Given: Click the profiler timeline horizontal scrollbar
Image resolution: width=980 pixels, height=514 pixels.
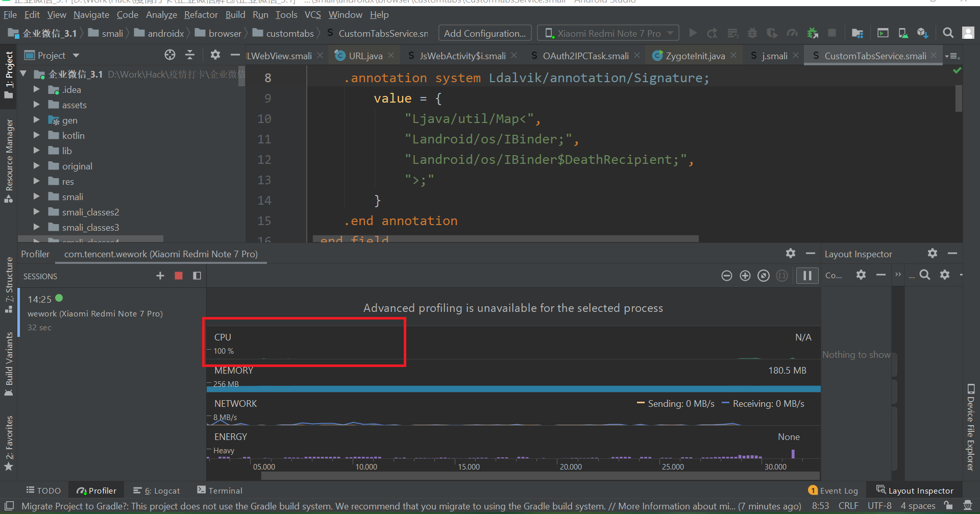Looking at the screenshot, I should (x=540, y=476).
